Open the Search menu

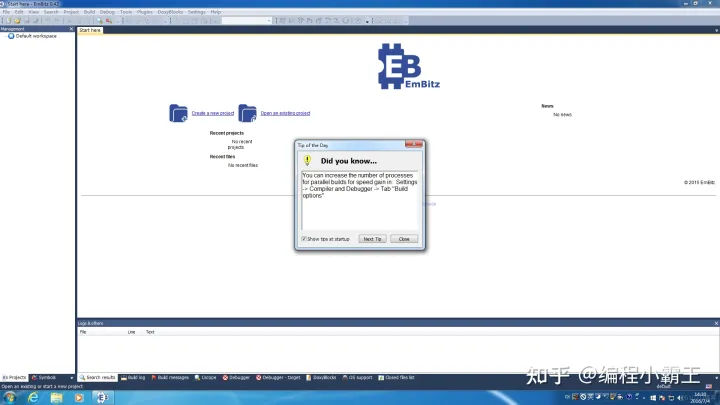tap(51, 12)
